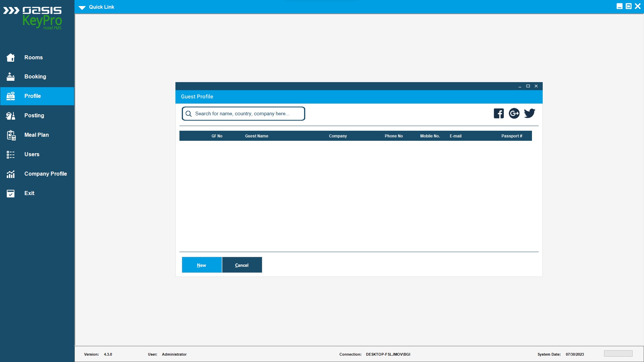Click the Company Profile chart icon
This screenshot has width=644, height=362.
pyautogui.click(x=11, y=174)
